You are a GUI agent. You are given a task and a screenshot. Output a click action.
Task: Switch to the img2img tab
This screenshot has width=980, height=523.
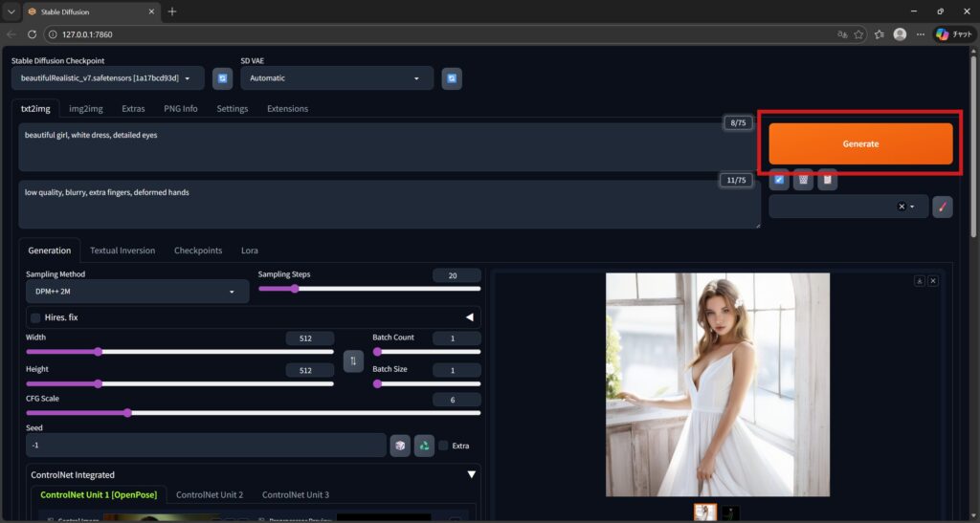pos(86,109)
